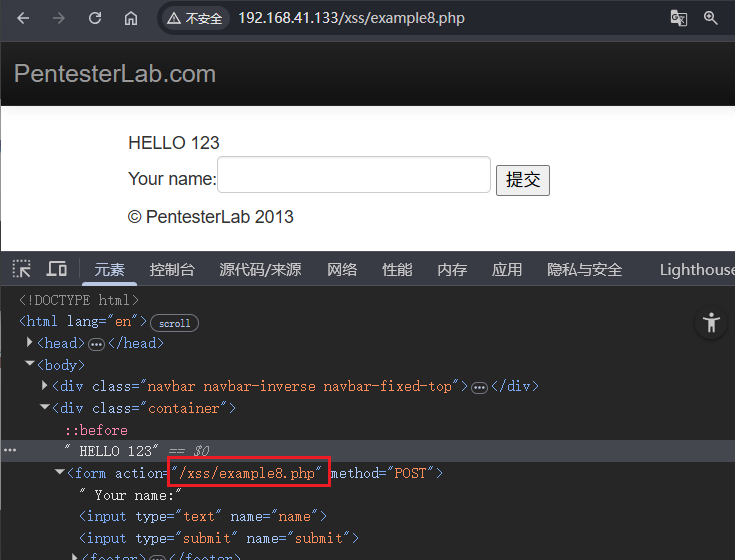Reload the page with refresh icon
The width and height of the screenshot is (735, 560).
[x=95, y=18]
